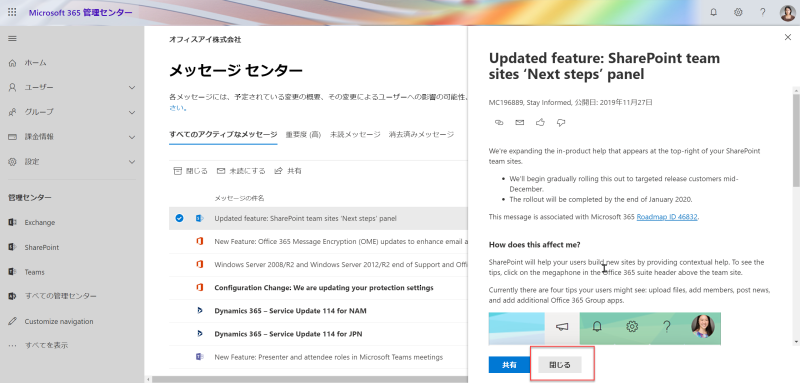Open Windows Server 2008/R2 end of support message
The height and width of the screenshot is (383, 800).
[x=341, y=265]
